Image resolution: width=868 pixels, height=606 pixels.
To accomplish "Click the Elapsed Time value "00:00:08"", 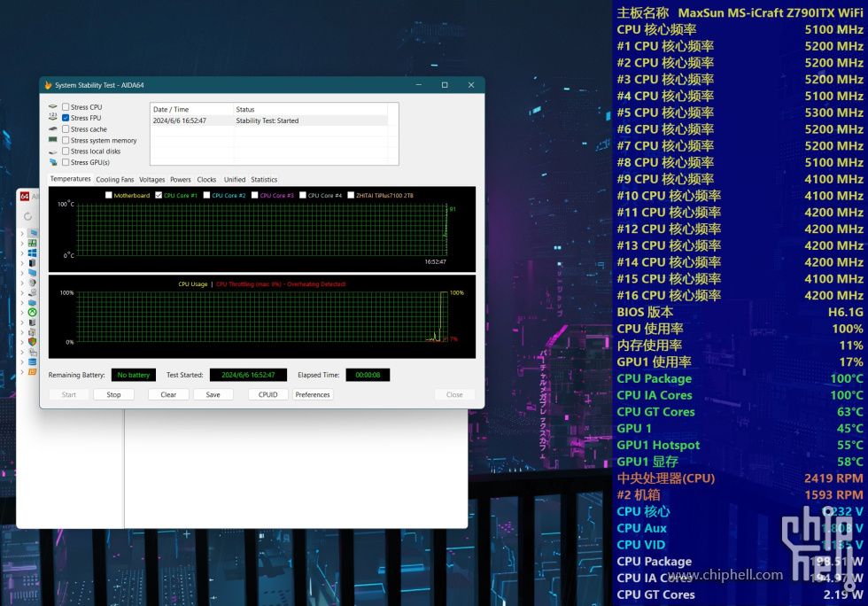I will [x=368, y=375].
